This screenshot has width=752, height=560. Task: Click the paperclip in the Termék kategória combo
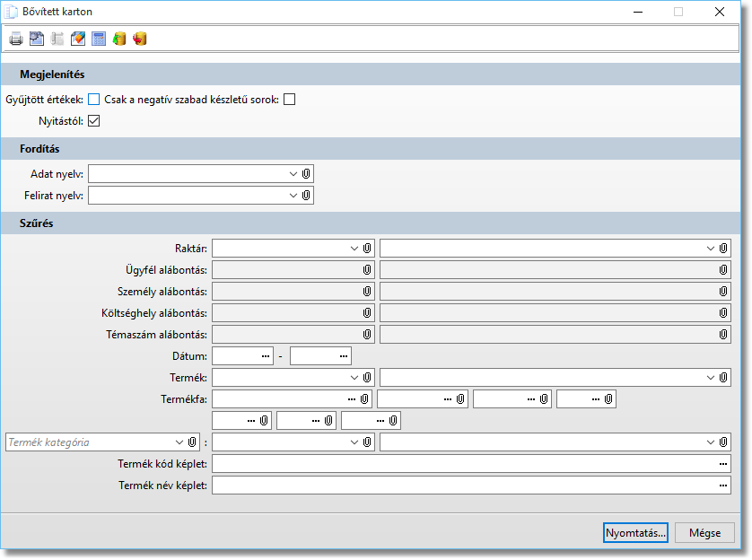(192, 442)
